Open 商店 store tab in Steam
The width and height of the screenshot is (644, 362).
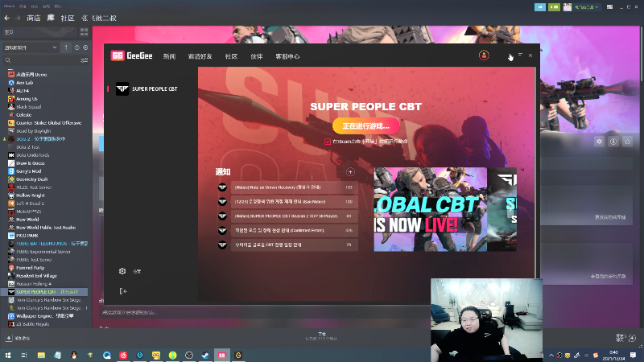[34, 18]
